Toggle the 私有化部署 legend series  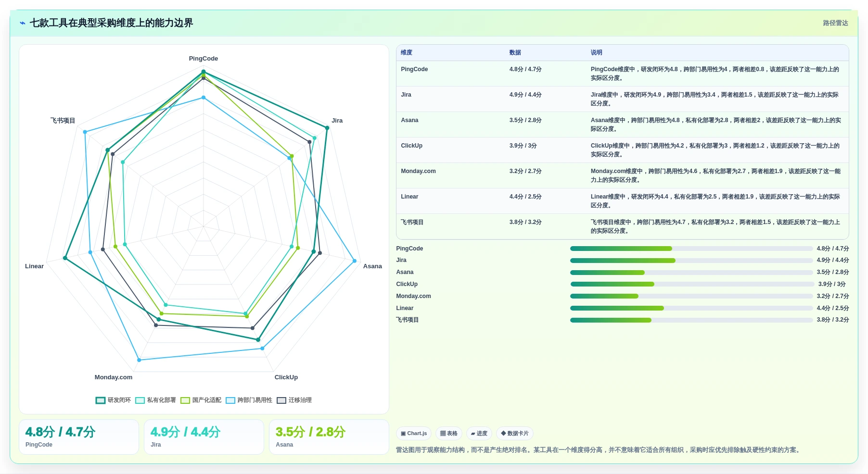pyautogui.click(x=155, y=400)
